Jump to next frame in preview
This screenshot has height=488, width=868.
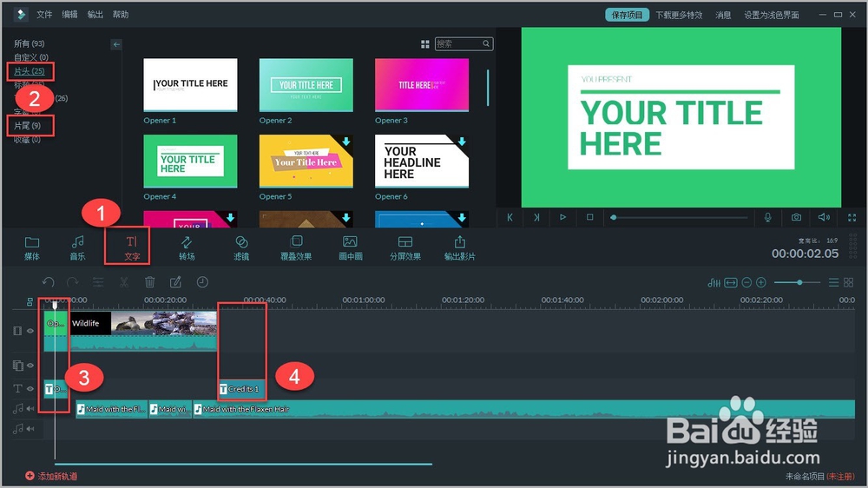point(536,218)
